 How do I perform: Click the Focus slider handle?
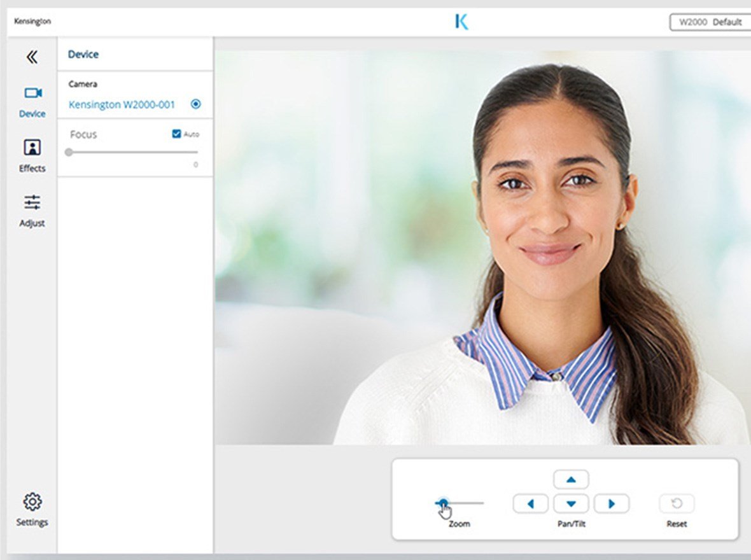tap(68, 152)
